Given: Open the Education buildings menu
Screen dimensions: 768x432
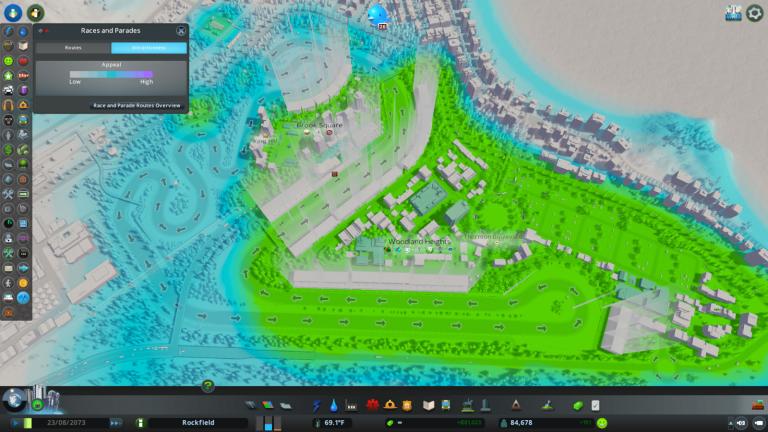Looking at the screenshot, I should 428,405.
